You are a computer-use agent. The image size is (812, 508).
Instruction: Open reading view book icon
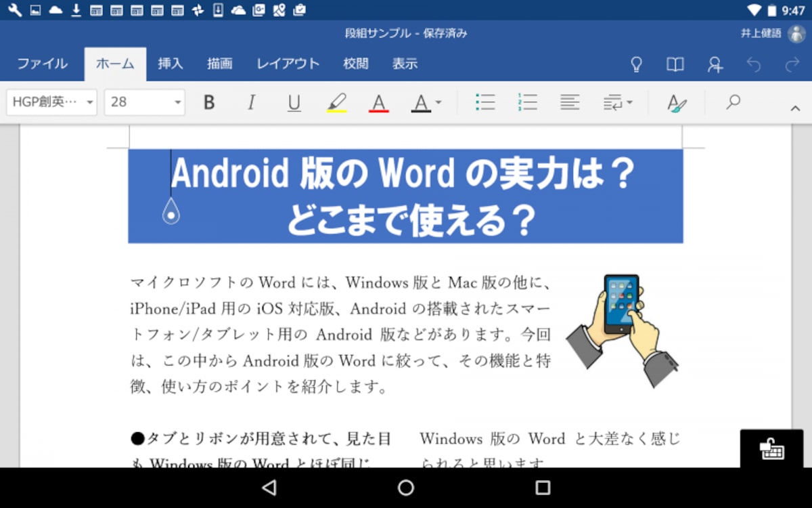(675, 64)
